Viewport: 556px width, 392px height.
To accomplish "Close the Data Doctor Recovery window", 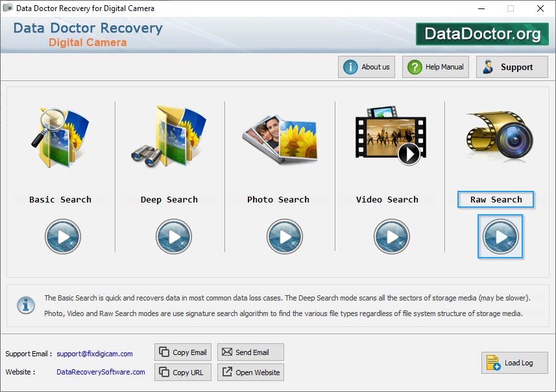I will click(x=540, y=8).
